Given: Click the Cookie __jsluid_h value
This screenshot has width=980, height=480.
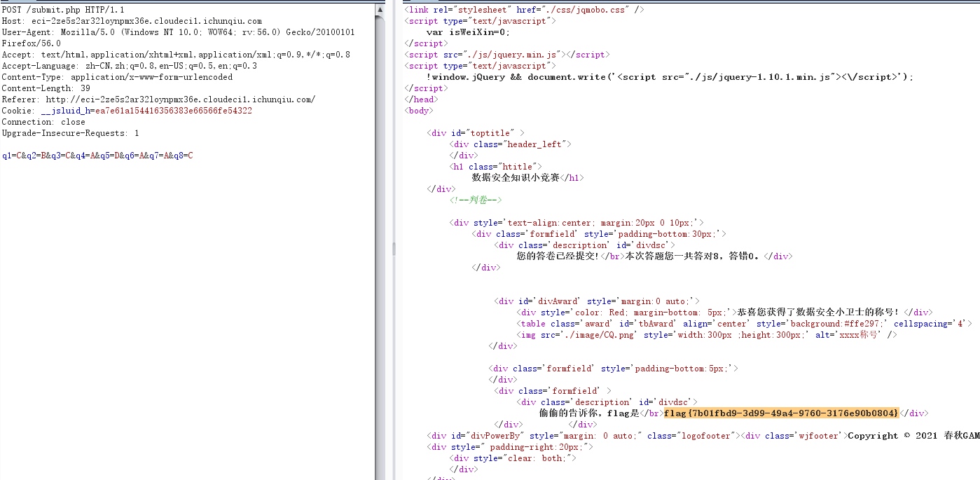Looking at the screenshot, I should click(x=174, y=111).
